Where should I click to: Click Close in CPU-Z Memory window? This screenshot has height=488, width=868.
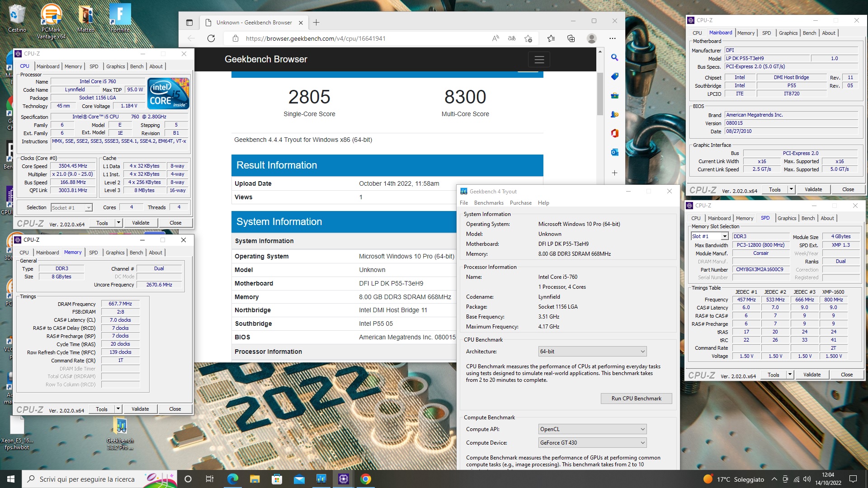tap(175, 409)
